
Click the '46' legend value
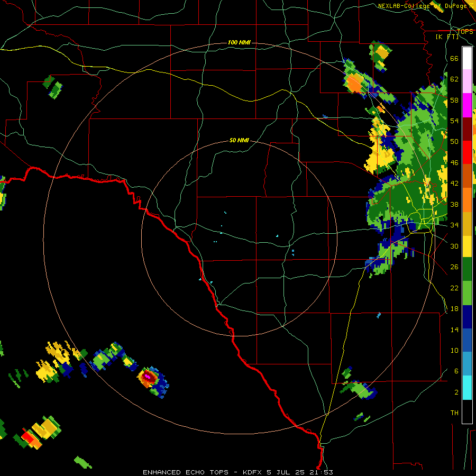454,163
